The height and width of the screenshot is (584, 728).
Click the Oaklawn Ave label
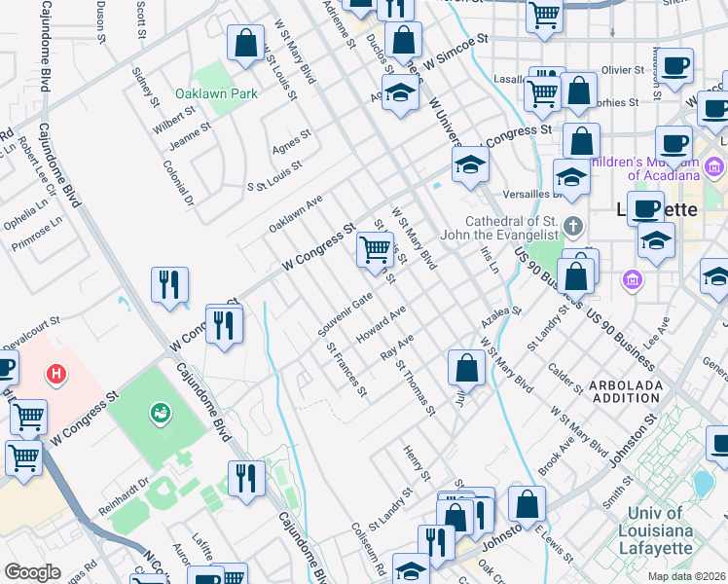295,214
